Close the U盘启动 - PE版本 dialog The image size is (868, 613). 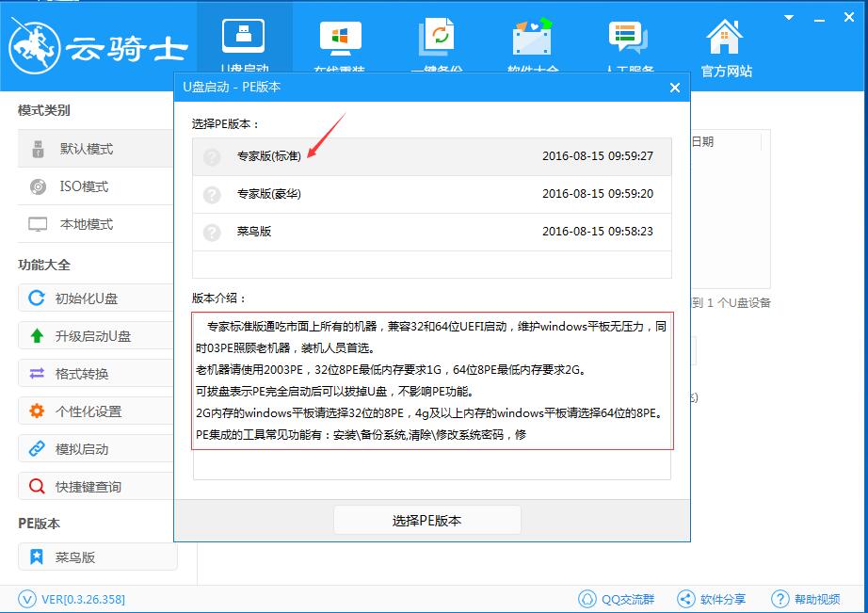coord(674,88)
